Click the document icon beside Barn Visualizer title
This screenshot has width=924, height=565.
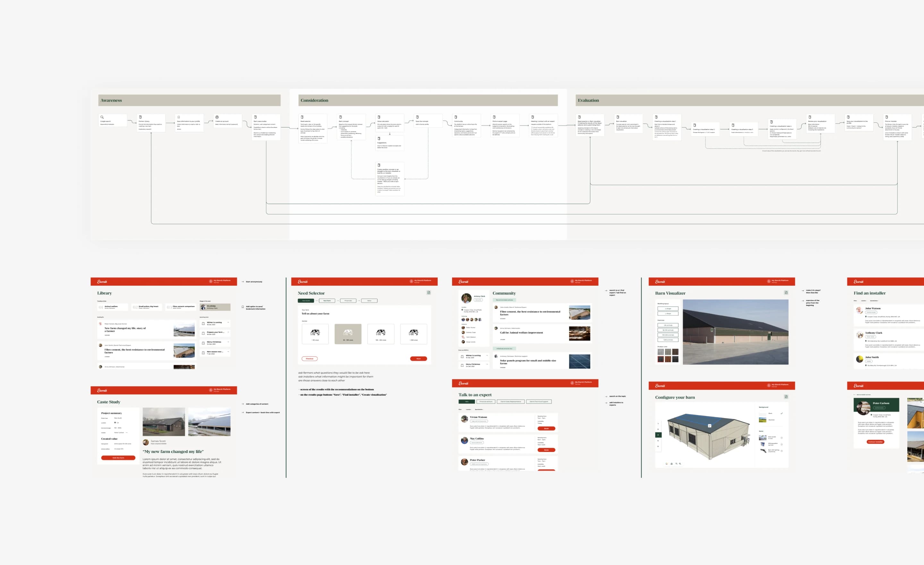click(x=786, y=292)
